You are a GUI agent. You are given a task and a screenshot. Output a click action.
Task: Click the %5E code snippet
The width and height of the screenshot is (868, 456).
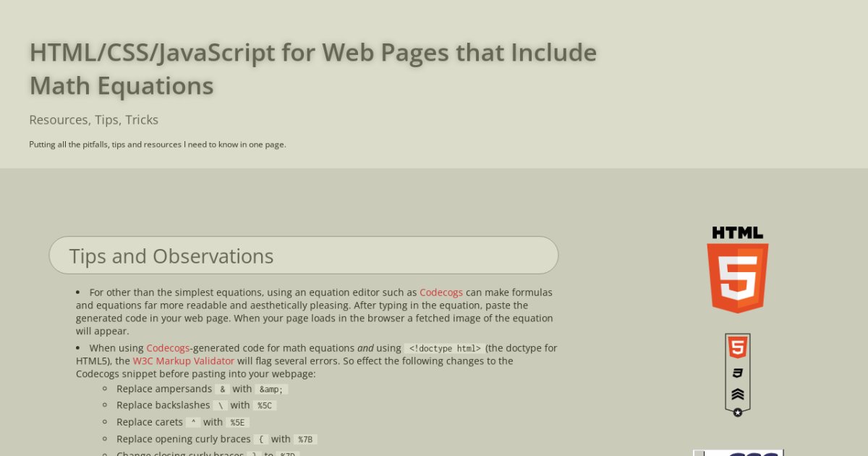tap(237, 423)
